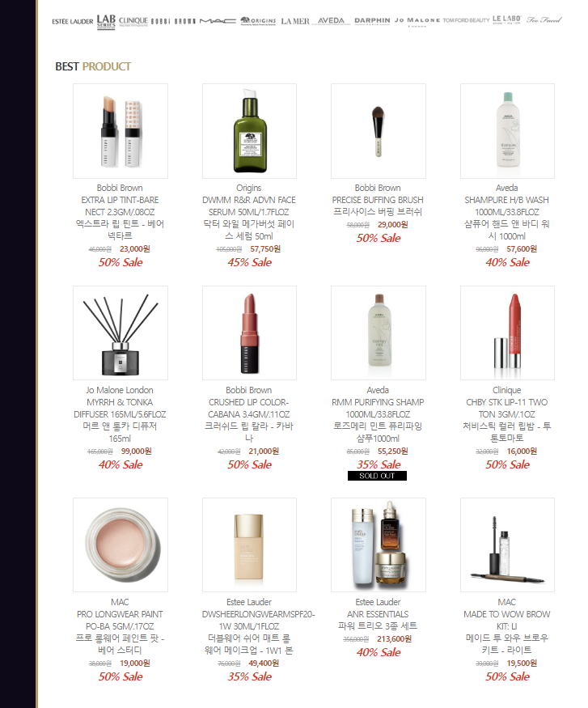This screenshot has height=708, width=588.
Task: Open the Tom Ford Beauty logo
Action: pyautogui.click(x=466, y=20)
